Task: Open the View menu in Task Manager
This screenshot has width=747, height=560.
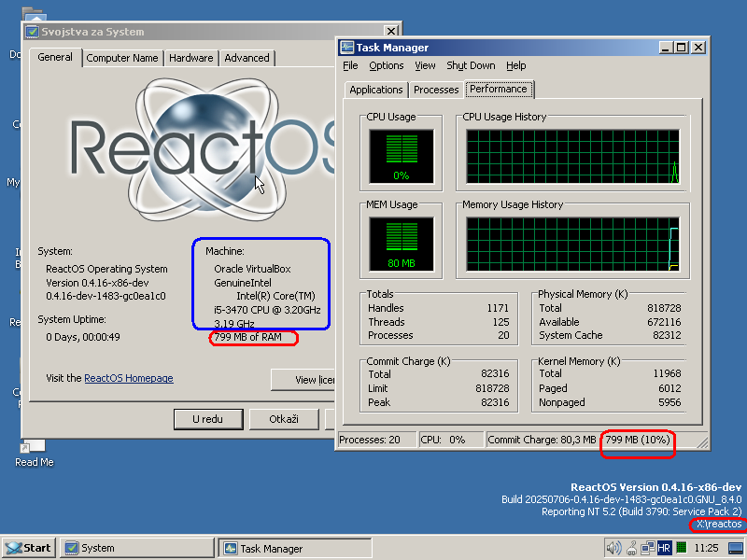Action: (425, 65)
